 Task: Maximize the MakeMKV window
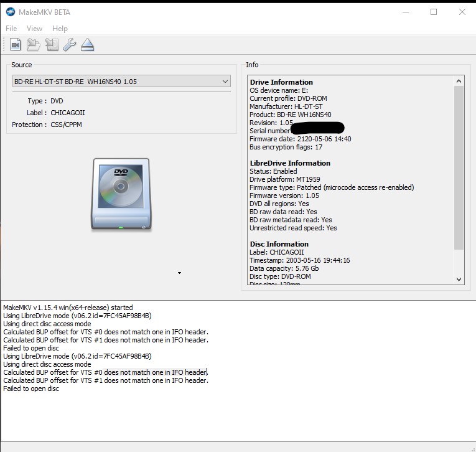tap(434, 12)
